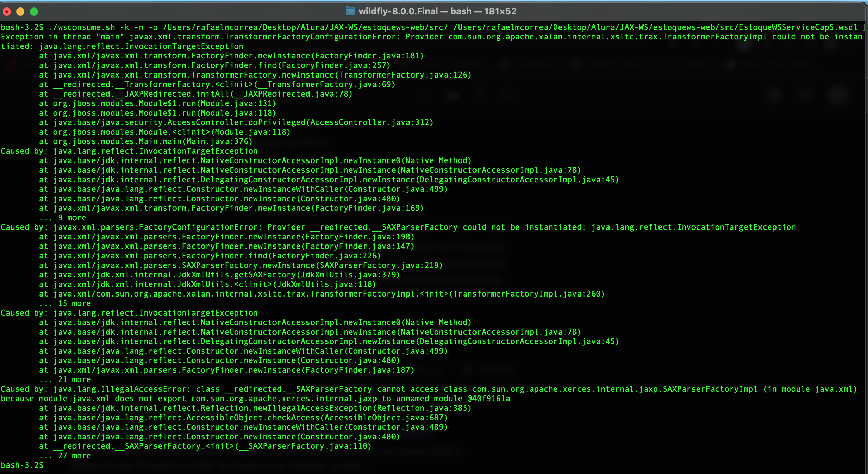Viewport: 868px width, 474px height.
Task: Click '__JAXPRedirected.initAll' stack line
Action: click(196, 94)
